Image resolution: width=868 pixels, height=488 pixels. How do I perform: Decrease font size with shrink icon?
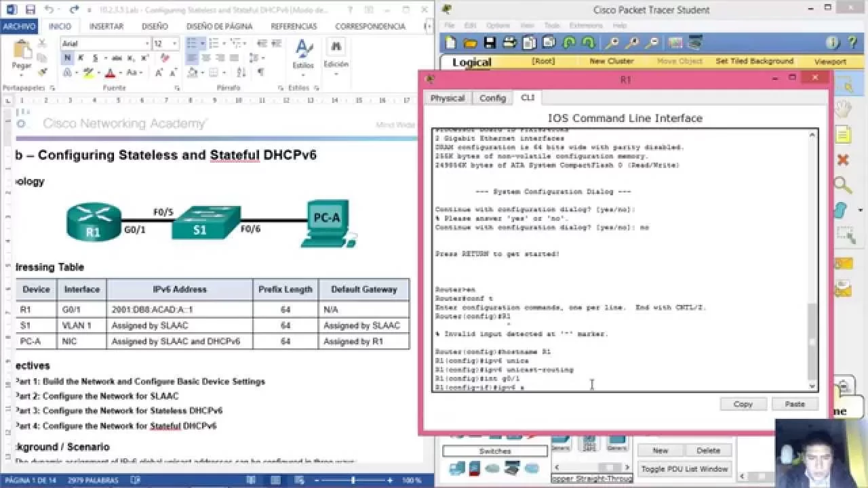pos(172,73)
